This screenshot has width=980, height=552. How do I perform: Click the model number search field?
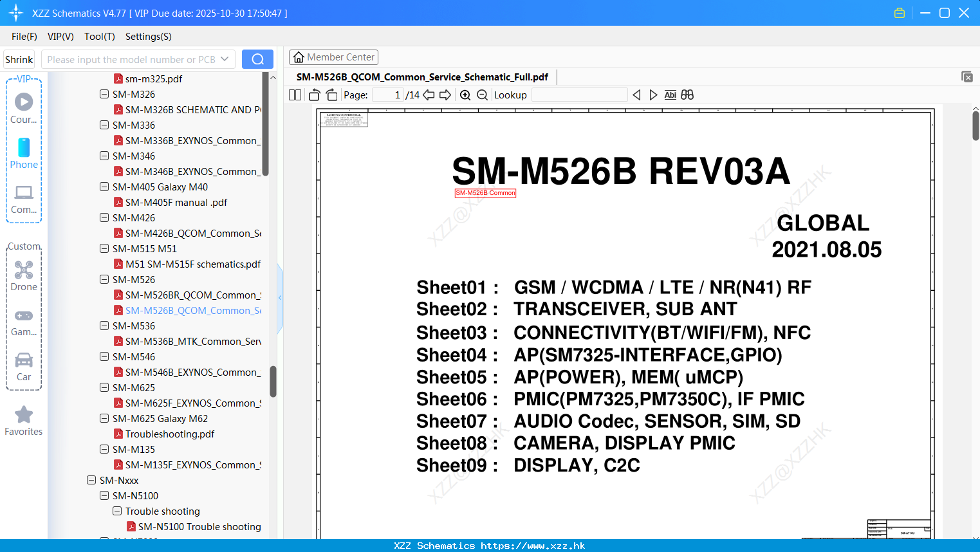tap(131, 59)
